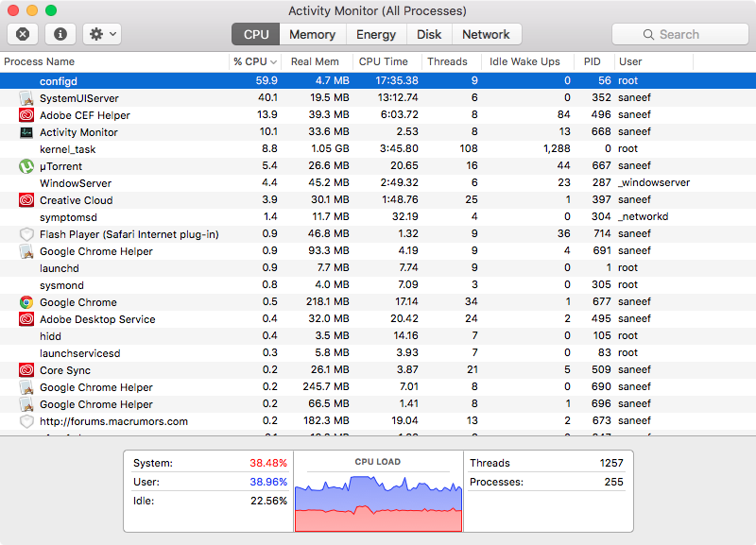Click the Quit Process (X) toolbar button

click(x=23, y=34)
